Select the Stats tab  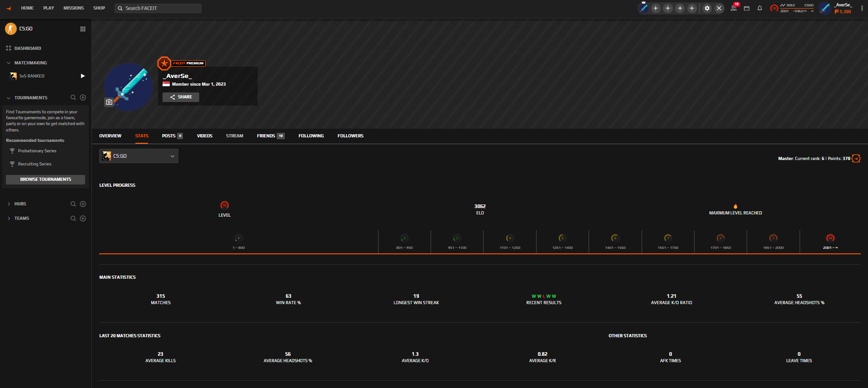pos(142,136)
